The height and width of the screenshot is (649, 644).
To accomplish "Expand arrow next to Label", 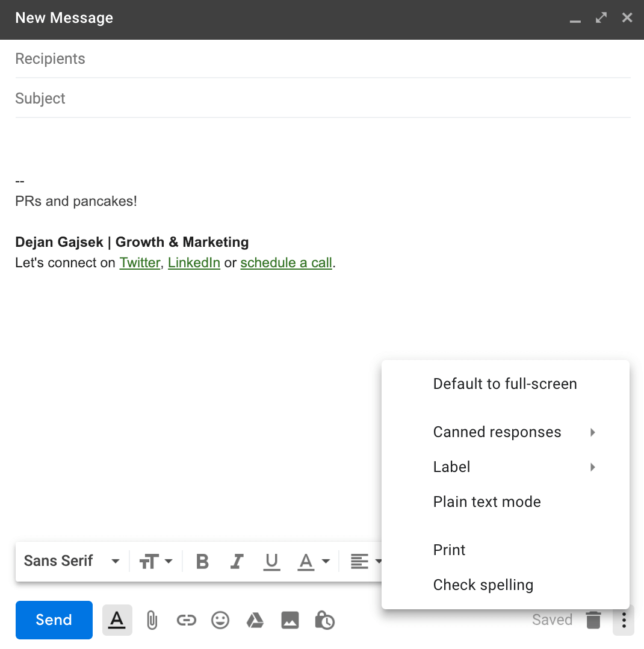I will tap(593, 467).
